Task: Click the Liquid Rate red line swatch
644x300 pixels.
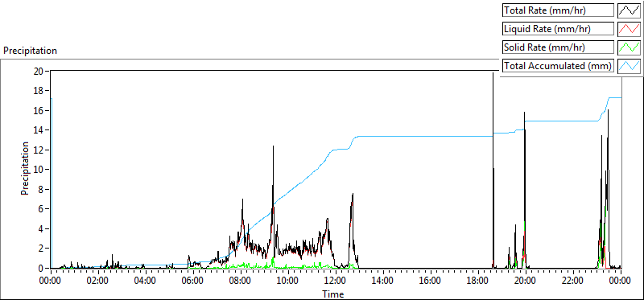Action: [629, 29]
